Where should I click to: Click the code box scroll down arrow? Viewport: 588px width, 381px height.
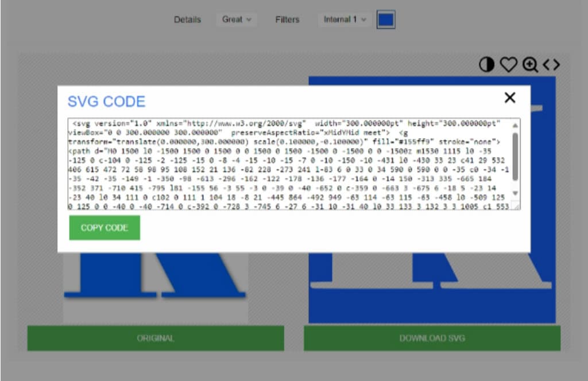tap(515, 193)
